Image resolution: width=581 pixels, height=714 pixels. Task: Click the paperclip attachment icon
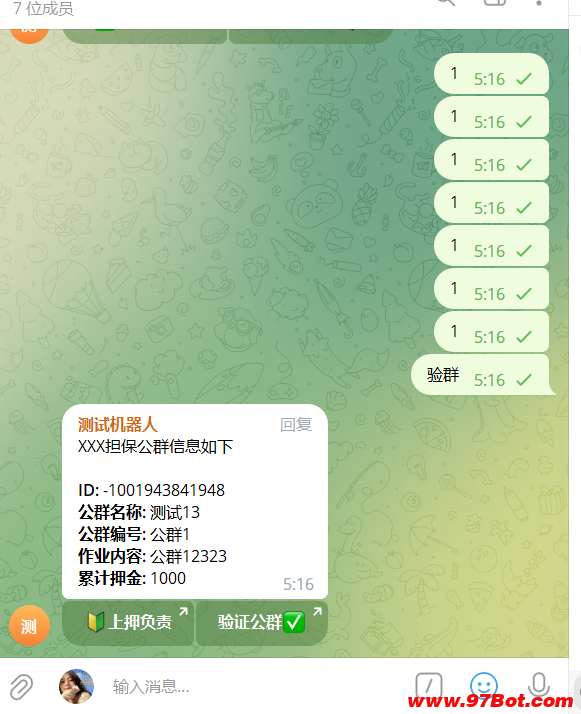click(21, 687)
